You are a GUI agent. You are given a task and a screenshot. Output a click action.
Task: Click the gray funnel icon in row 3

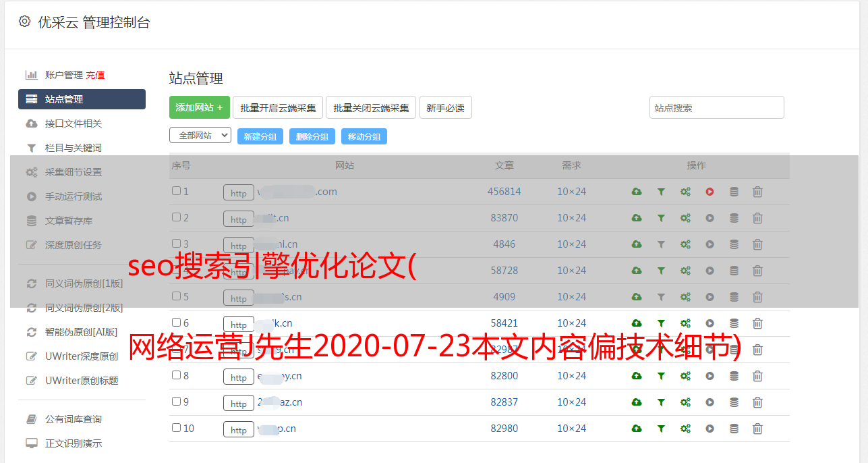click(x=661, y=244)
